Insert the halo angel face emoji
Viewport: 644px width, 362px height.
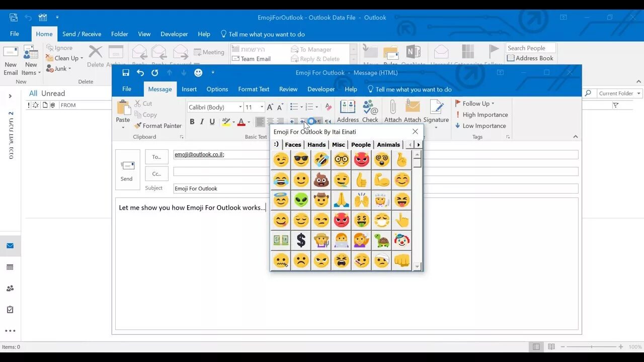tap(281, 200)
